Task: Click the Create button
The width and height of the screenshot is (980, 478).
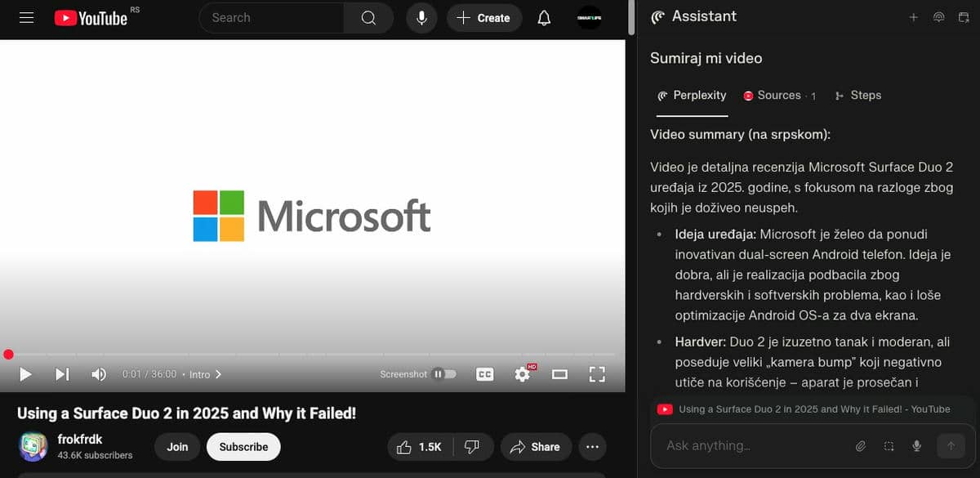Action: pos(483,18)
